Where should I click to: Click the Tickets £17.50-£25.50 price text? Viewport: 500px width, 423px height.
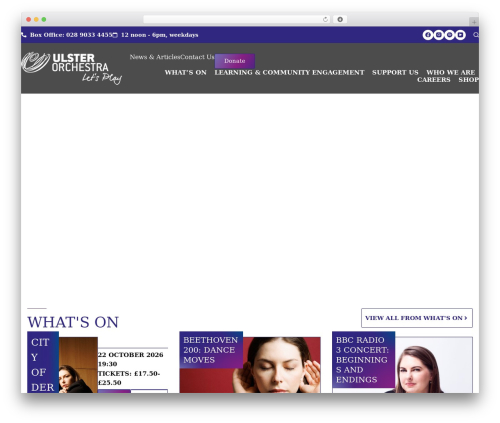point(129,378)
